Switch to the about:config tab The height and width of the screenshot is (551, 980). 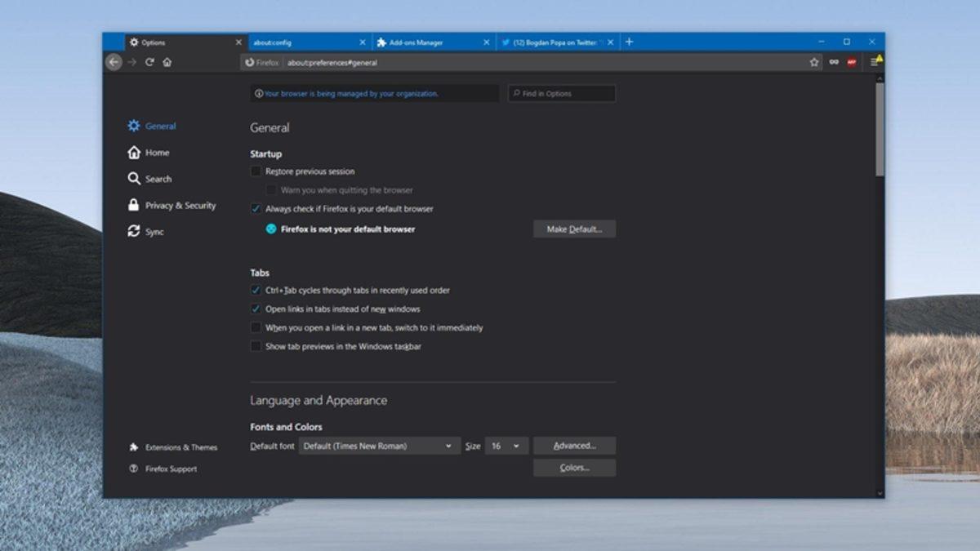(302, 41)
